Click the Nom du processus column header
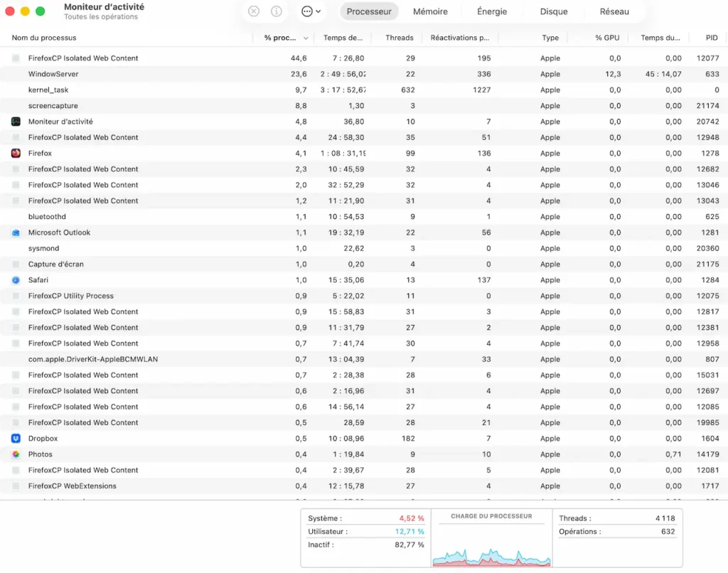The width and height of the screenshot is (728, 573). click(43, 38)
